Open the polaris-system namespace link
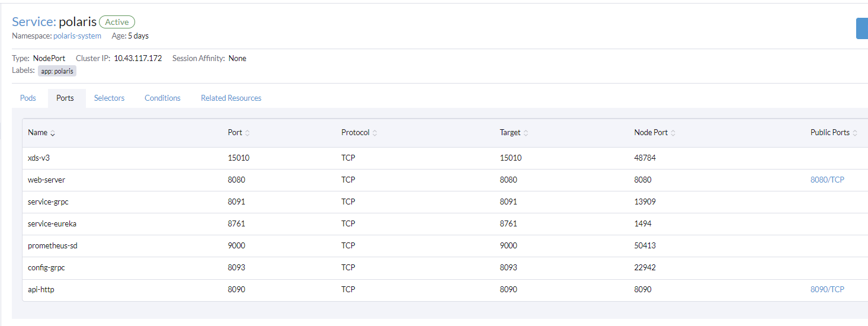The image size is (868, 326). [77, 36]
